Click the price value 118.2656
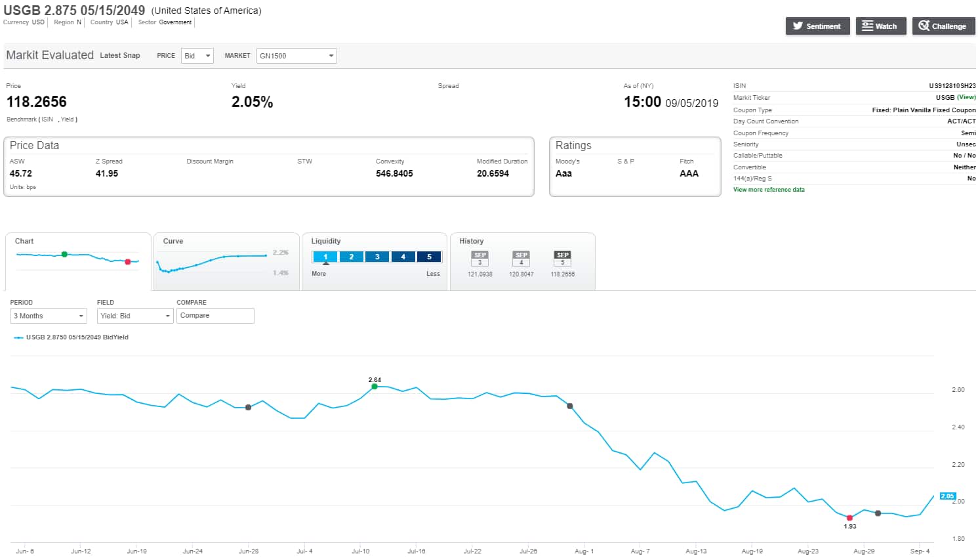 pyautogui.click(x=37, y=102)
